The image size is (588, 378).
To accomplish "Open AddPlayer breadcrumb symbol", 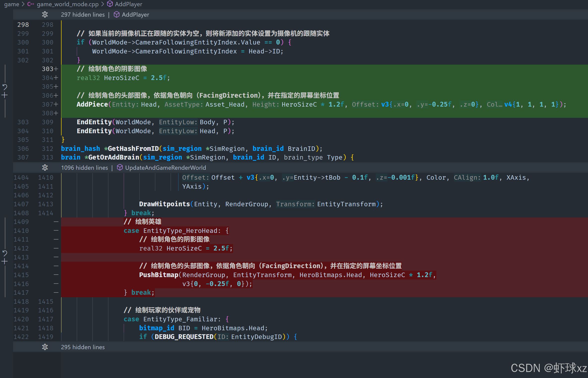I will point(128,4).
